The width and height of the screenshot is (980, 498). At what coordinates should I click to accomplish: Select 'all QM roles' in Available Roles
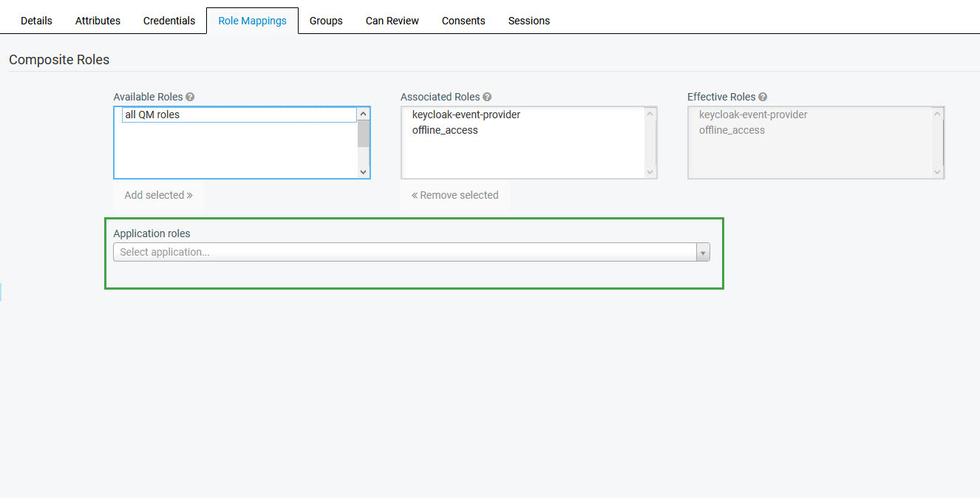[152, 115]
